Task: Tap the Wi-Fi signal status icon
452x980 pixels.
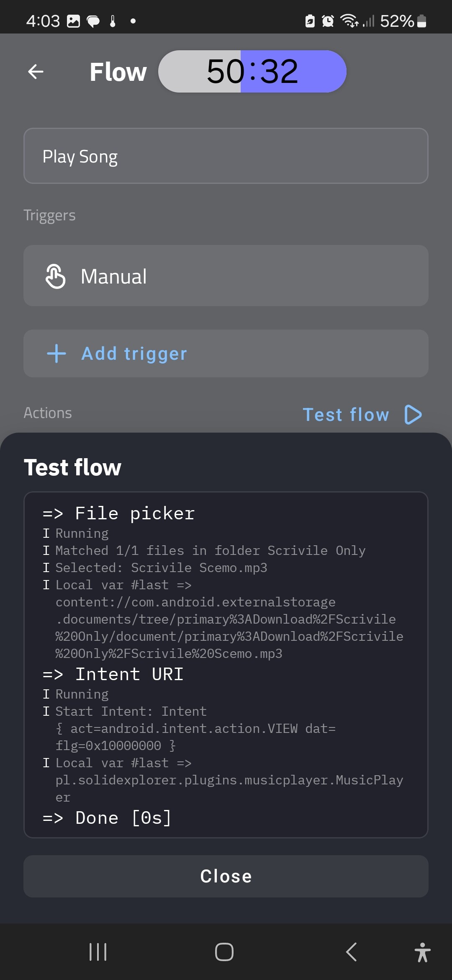Action: (349, 20)
